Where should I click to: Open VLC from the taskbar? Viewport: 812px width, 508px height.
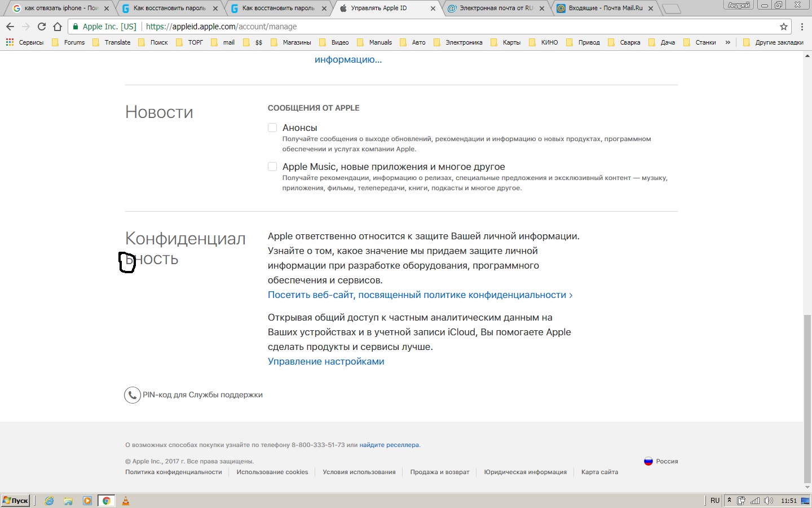pos(126,501)
